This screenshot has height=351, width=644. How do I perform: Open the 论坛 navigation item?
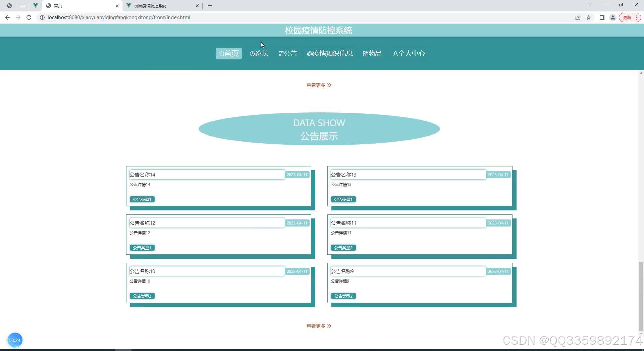[259, 53]
